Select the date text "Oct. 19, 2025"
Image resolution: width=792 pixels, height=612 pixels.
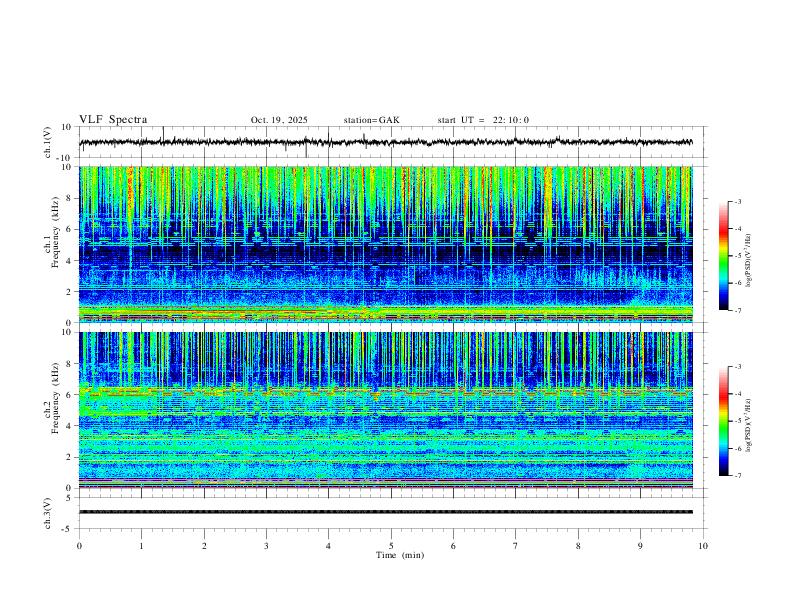[x=279, y=120]
